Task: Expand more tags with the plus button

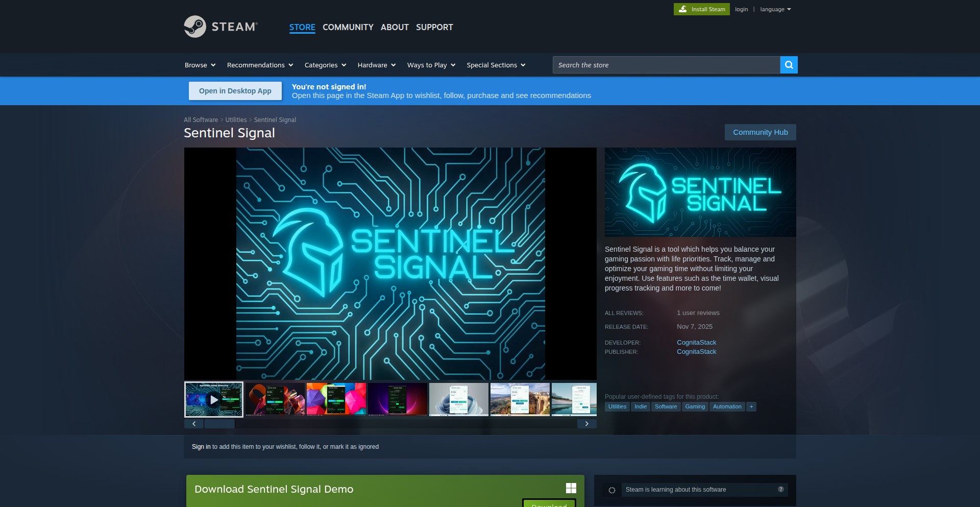Action: [x=751, y=406]
